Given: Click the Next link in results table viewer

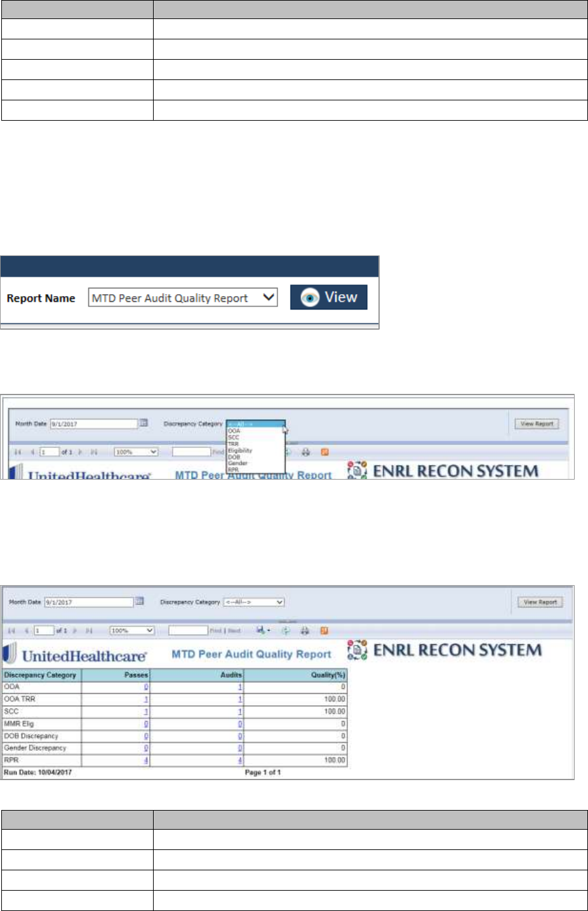Looking at the screenshot, I should pos(234,631).
